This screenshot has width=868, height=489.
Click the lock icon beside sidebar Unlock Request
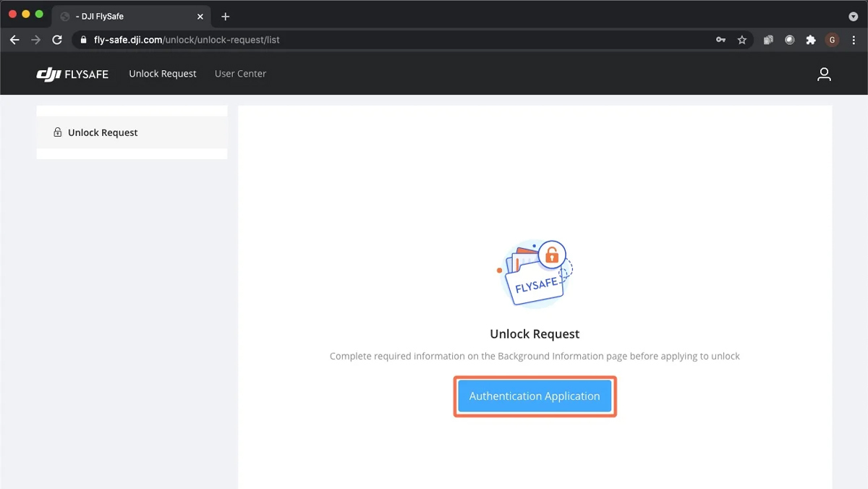click(58, 132)
